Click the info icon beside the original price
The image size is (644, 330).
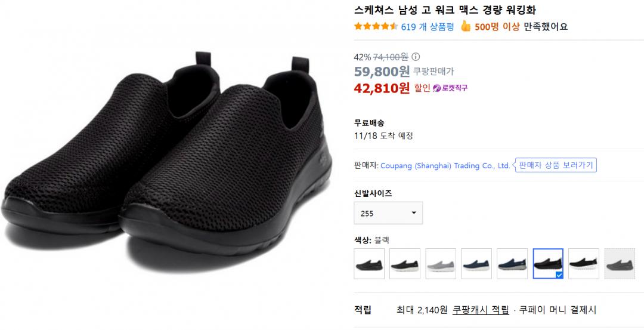pyautogui.click(x=416, y=57)
